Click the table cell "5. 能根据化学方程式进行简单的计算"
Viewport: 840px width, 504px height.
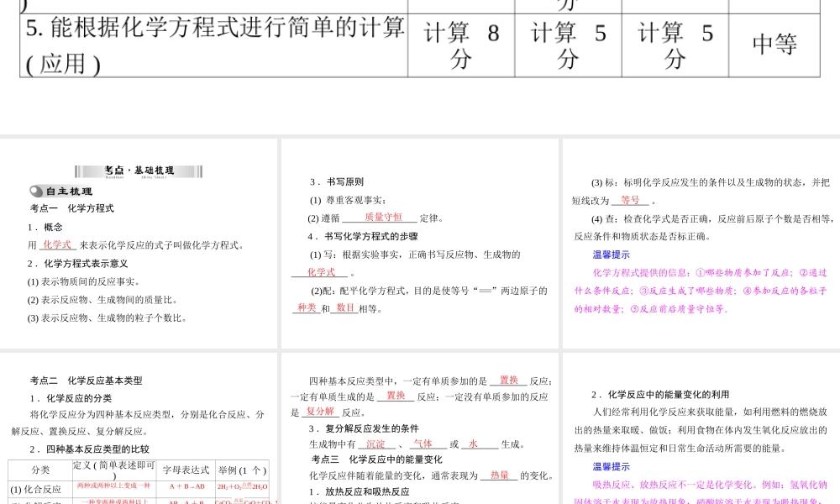tap(213, 45)
